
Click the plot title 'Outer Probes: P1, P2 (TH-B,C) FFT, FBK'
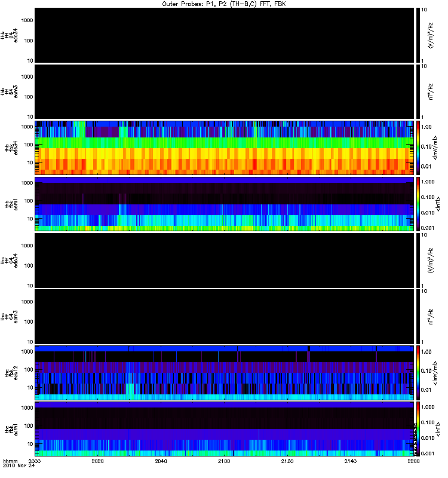point(223,4)
